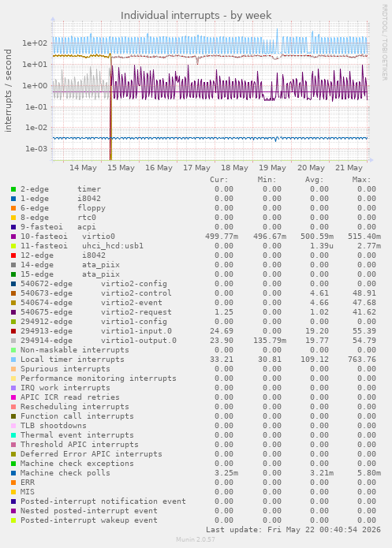
Task: Select the virtio2-request legend label
Action: pos(136,312)
